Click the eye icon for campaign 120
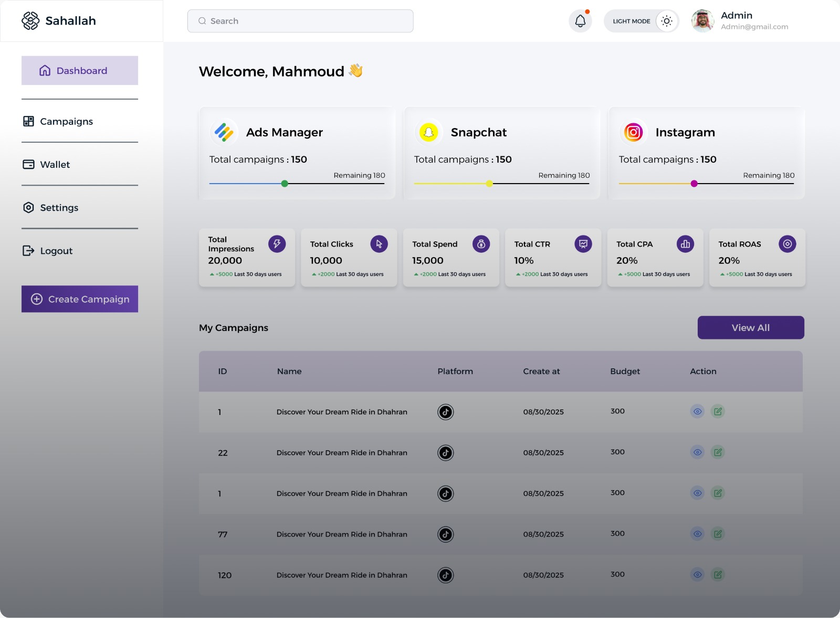This screenshot has height=618, width=840. point(697,574)
